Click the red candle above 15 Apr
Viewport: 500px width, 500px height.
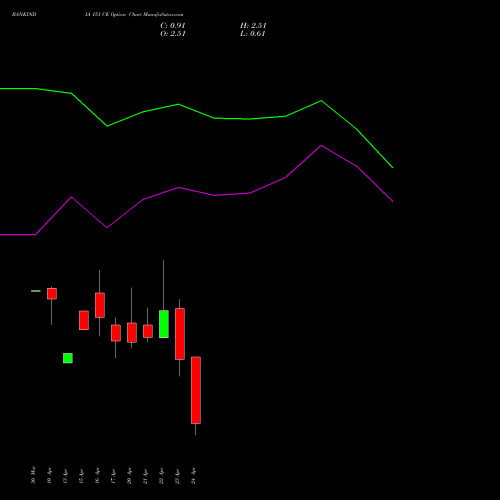click(84, 320)
